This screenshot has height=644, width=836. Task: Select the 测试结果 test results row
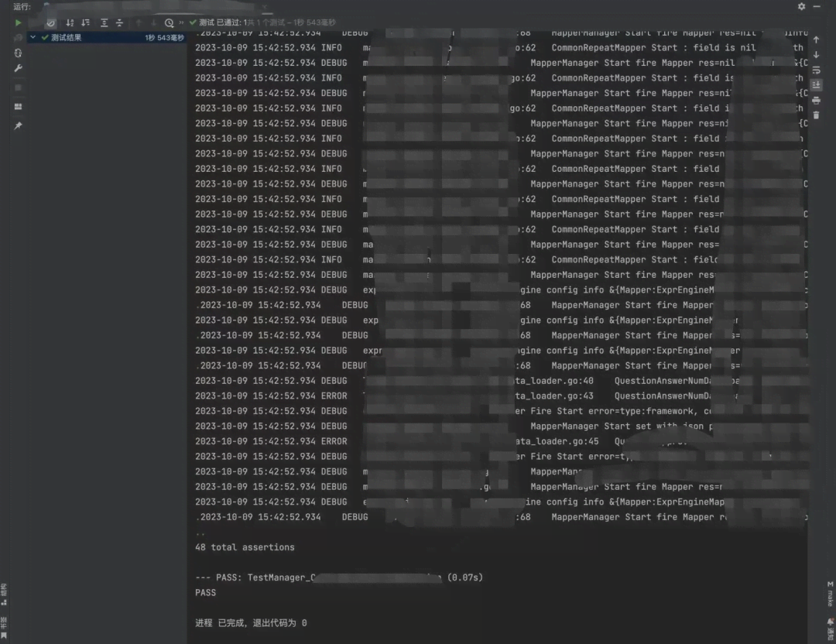(66, 37)
